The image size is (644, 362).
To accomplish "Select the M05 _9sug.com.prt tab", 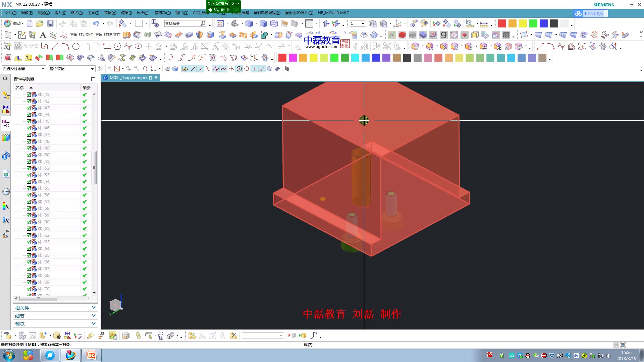I will [130, 77].
